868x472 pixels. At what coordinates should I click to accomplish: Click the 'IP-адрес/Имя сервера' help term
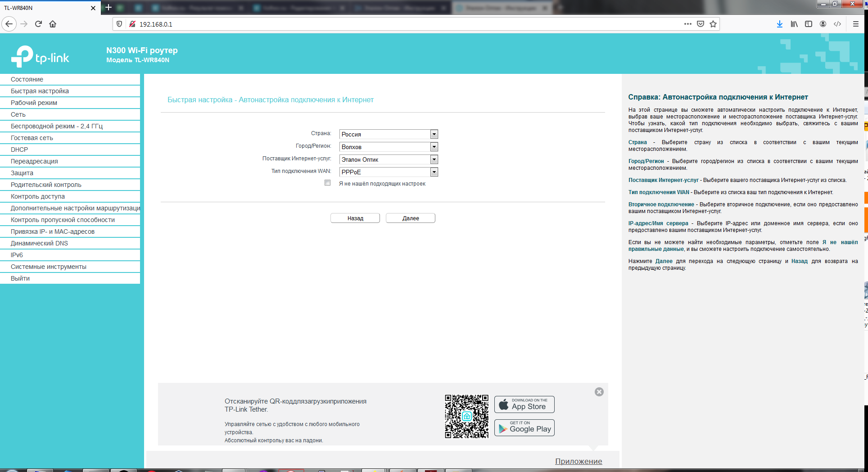(658, 223)
